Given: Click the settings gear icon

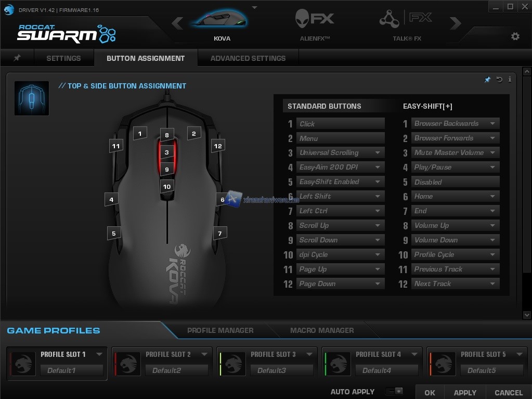Looking at the screenshot, I should (x=515, y=36).
